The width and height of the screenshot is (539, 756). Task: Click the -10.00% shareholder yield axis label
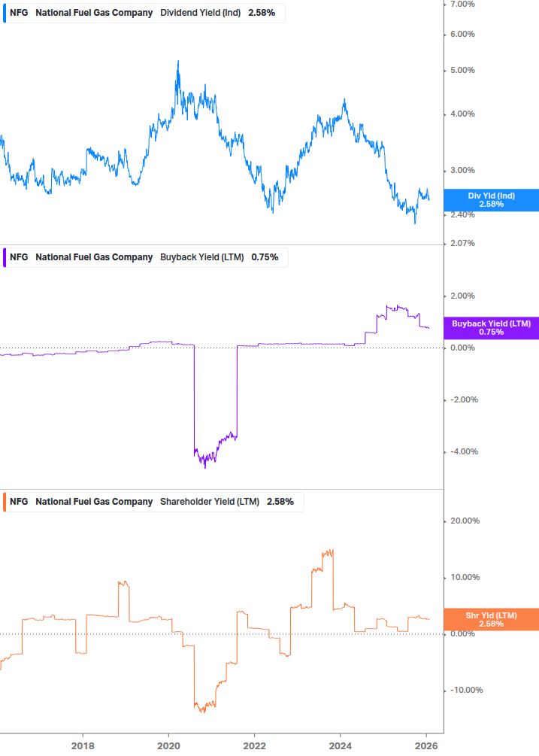click(466, 690)
